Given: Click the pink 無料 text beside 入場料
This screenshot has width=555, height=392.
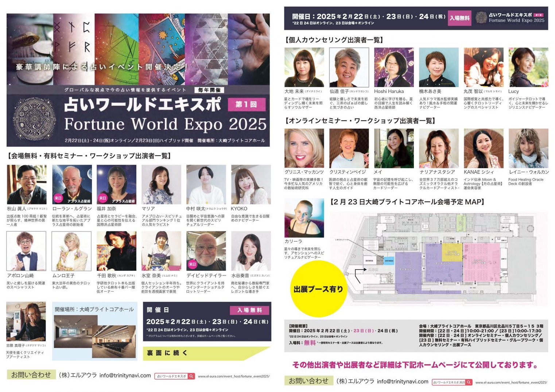Looking at the screenshot, I should 310,342.
